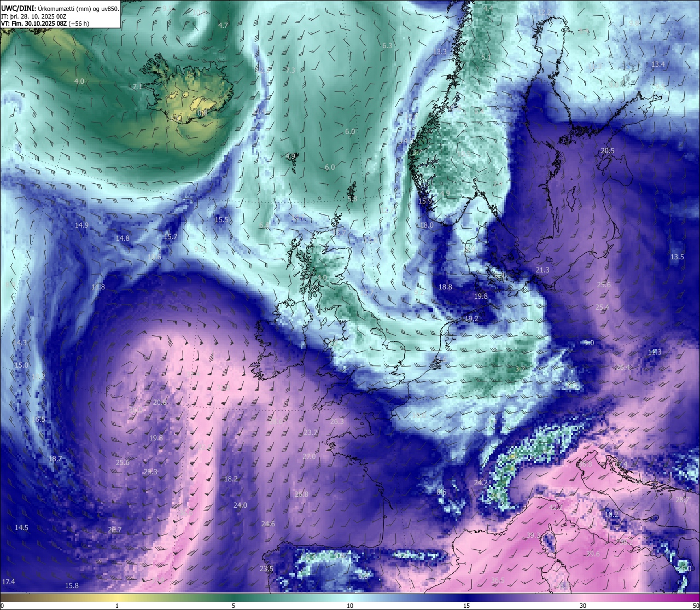Click the 21.3 value over the Baltic

(542, 270)
